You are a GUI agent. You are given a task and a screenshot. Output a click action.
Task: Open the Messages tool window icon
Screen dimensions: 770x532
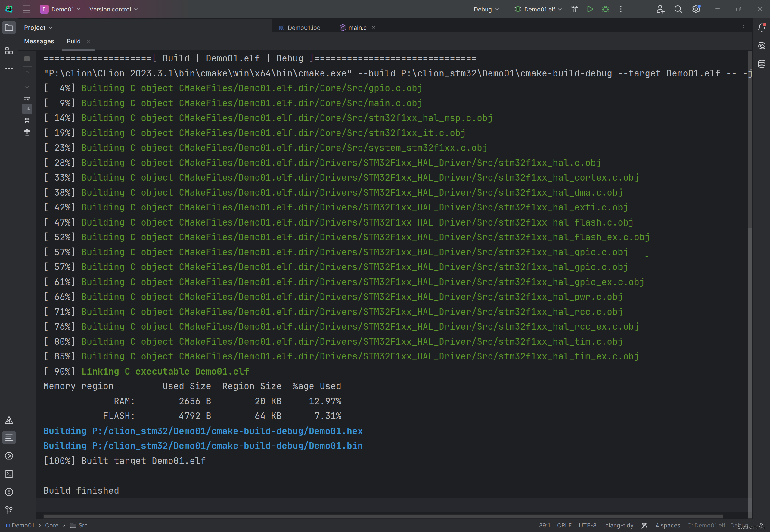(9, 438)
